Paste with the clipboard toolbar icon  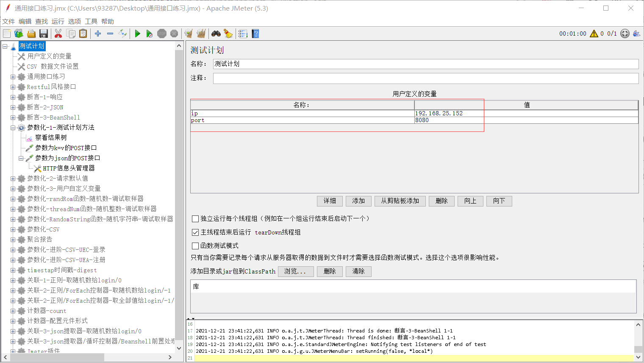(x=83, y=34)
